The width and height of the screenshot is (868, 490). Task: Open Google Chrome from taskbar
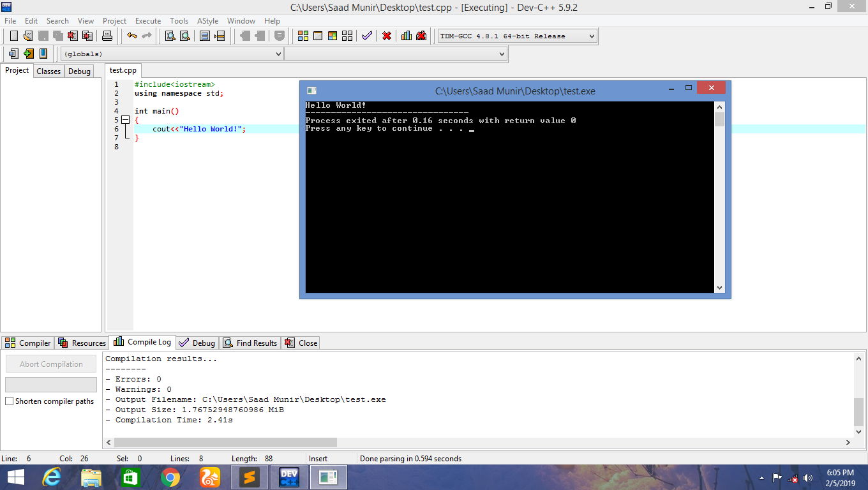click(170, 477)
